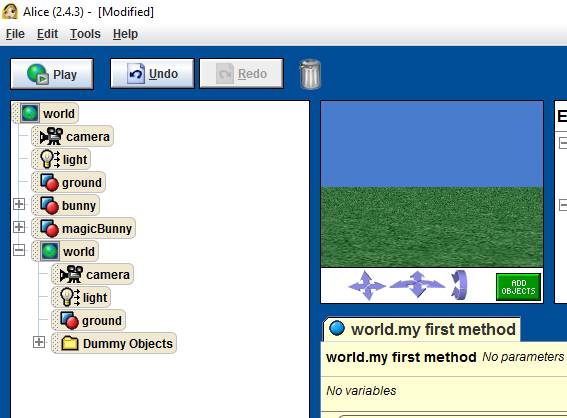Collapse the nested world tree node
This screenshot has height=418, width=567.
click(19, 250)
